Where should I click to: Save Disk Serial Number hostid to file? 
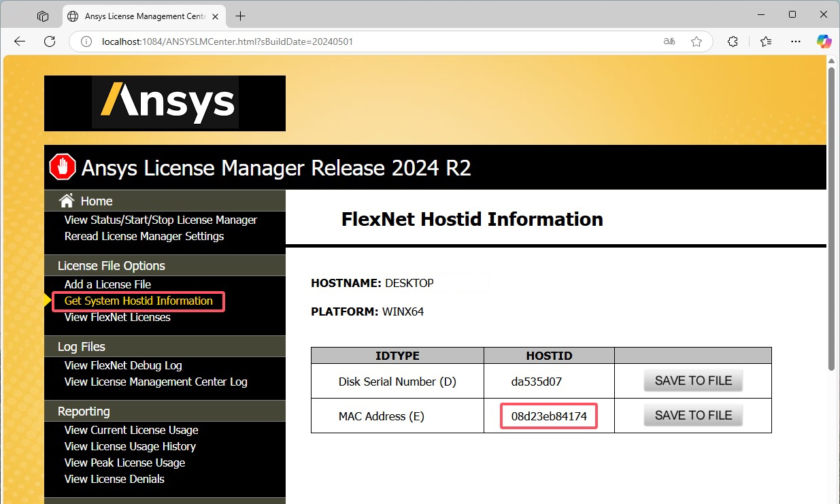(x=692, y=381)
